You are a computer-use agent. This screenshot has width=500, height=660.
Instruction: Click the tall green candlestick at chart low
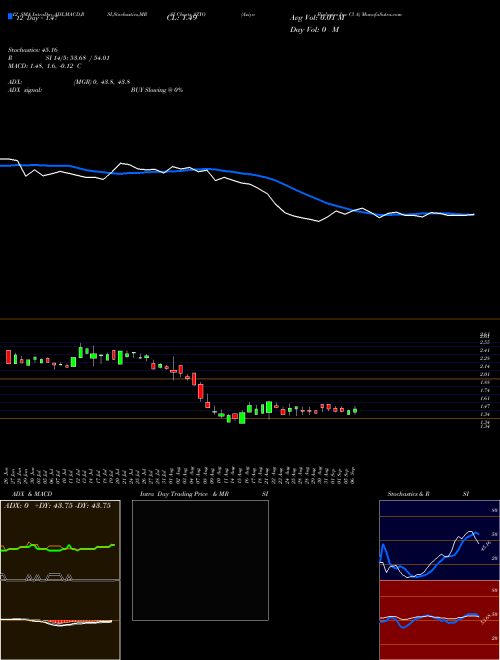click(x=242, y=418)
